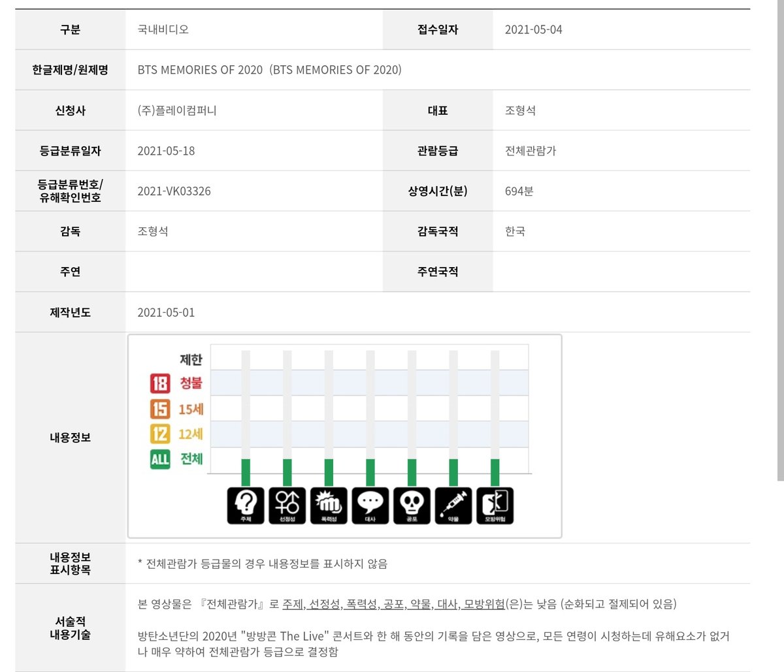
Task: Click the green bar above the 모방위험 icon
Action: pyautogui.click(x=495, y=473)
